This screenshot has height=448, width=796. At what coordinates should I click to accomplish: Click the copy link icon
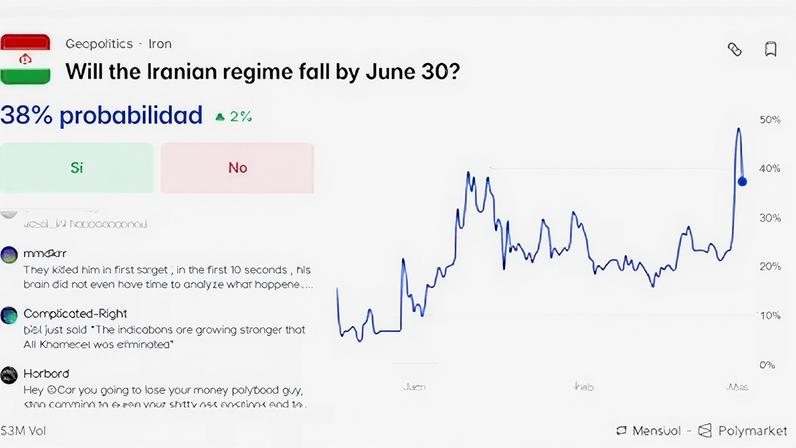tap(734, 49)
